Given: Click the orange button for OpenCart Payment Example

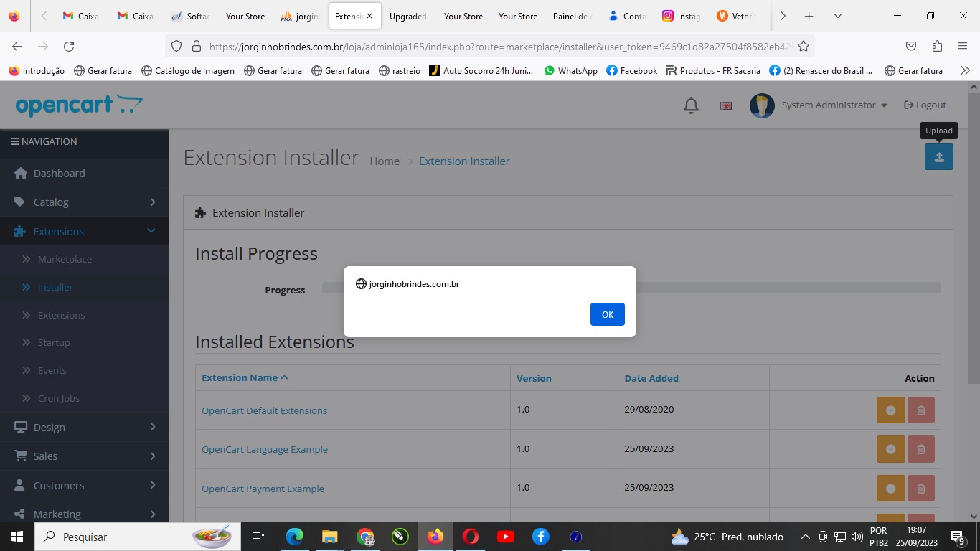Looking at the screenshot, I should click(890, 489).
